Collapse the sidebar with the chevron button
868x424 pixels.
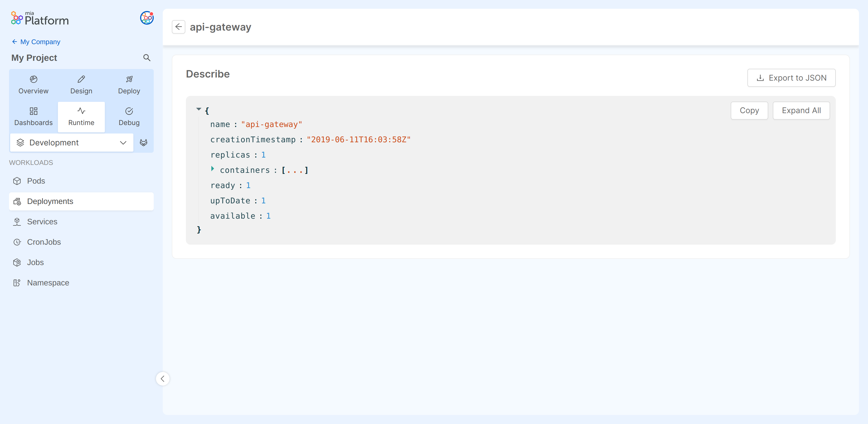162,378
